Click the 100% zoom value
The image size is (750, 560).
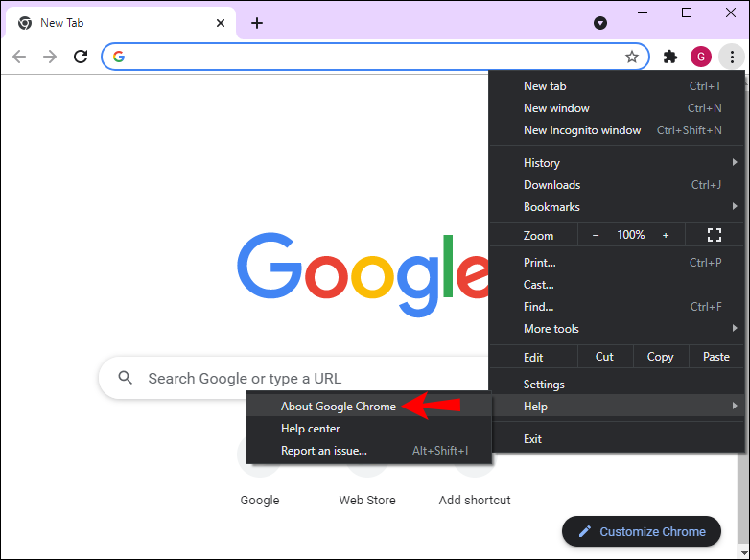pyautogui.click(x=630, y=235)
